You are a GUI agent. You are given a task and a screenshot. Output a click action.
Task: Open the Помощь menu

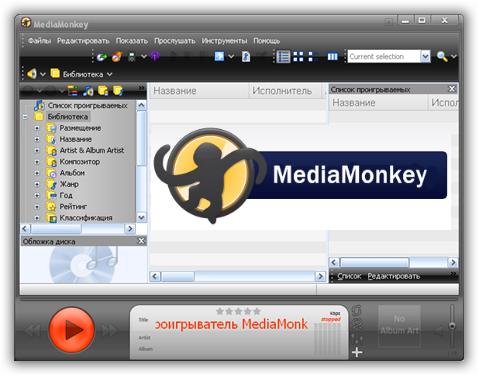(x=267, y=41)
